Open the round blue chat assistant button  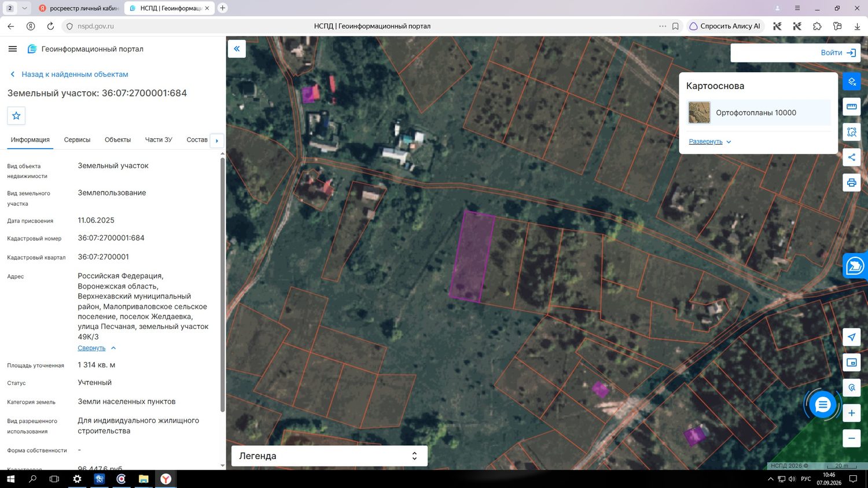[x=822, y=405]
